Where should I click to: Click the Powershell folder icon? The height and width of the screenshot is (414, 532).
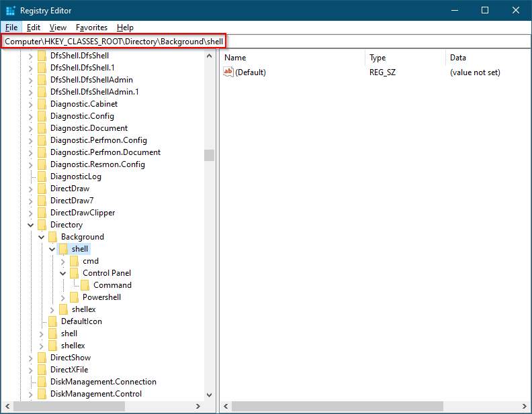point(74,297)
